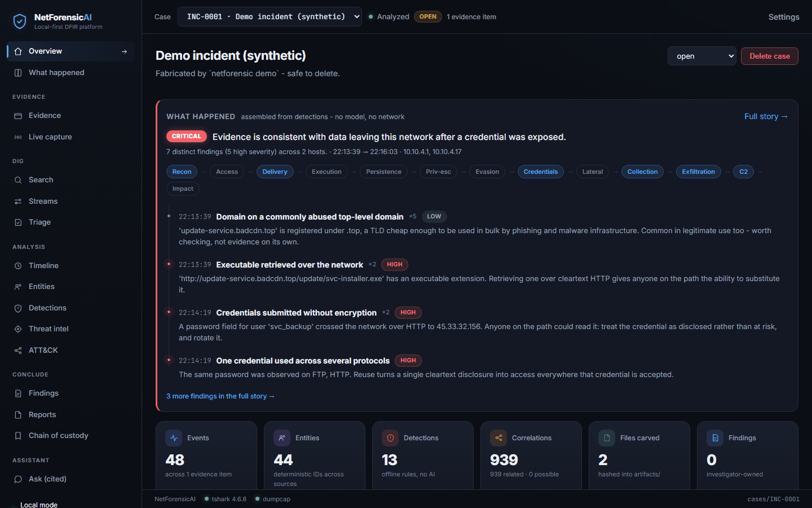This screenshot has width=812, height=508.
Task: Click 'One credential used across several protocols'
Action: point(303,361)
